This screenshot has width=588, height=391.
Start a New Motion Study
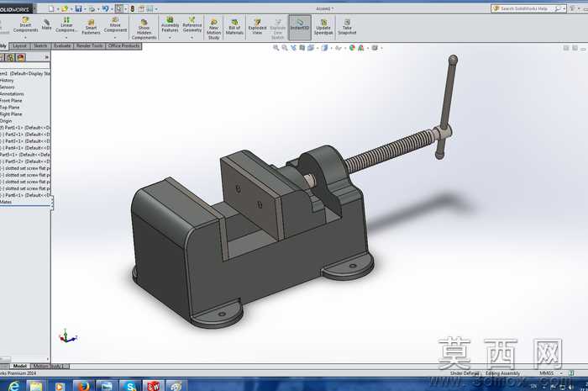click(x=213, y=29)
